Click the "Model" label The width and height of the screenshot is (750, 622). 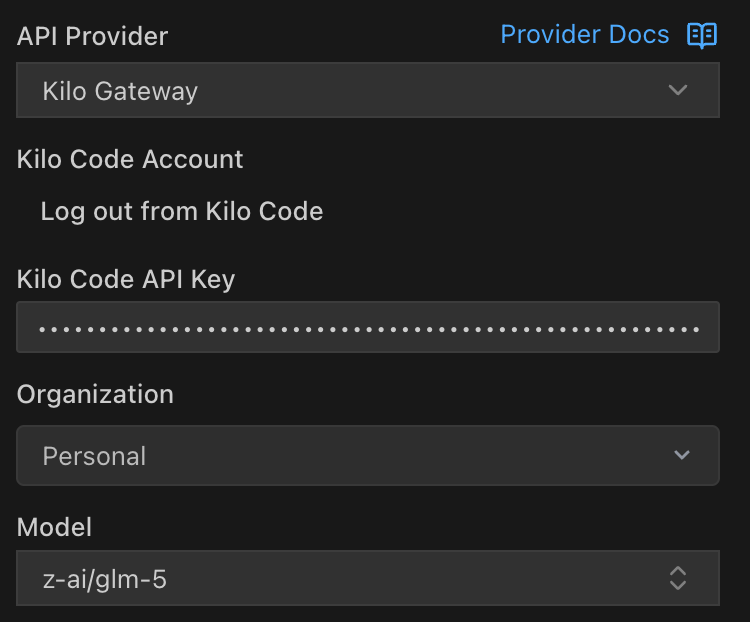(54, 527)
